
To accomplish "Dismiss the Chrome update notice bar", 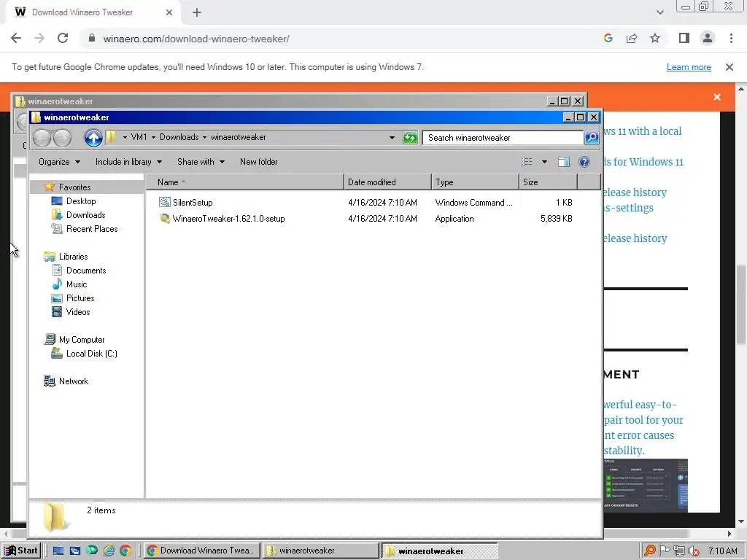I will pos(729,67).
